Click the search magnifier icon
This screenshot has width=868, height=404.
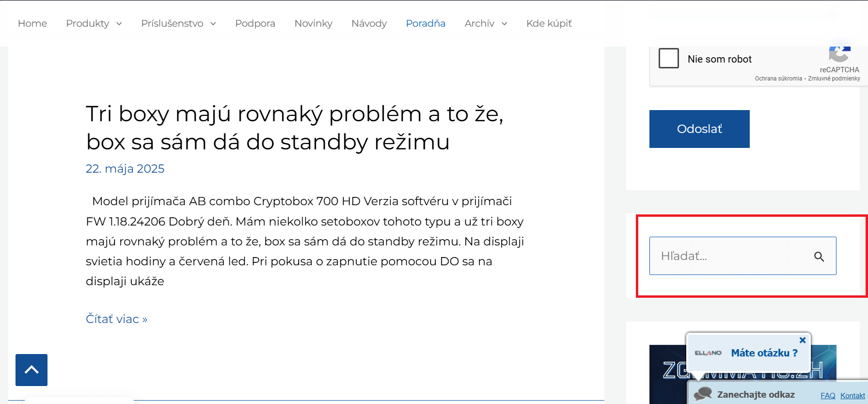pos(819,257)
